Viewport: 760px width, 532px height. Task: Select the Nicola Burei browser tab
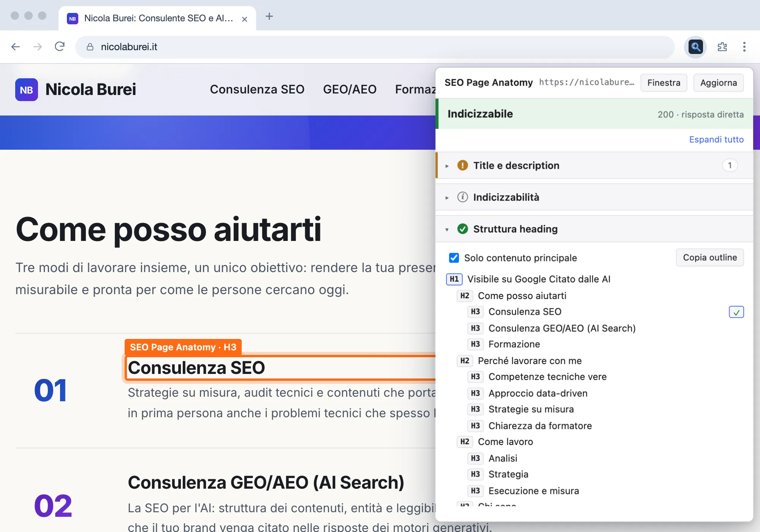157,18
